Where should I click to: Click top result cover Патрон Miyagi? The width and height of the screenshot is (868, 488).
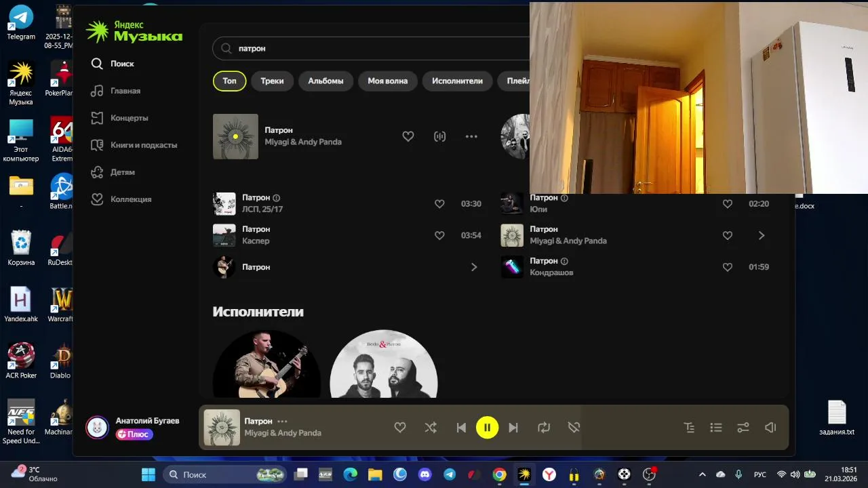(x=235, y=136)
